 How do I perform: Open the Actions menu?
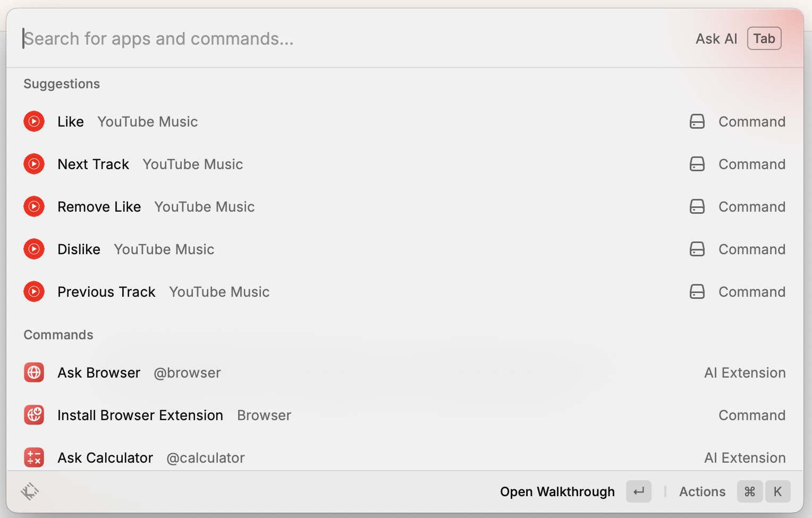click(702, 492)
